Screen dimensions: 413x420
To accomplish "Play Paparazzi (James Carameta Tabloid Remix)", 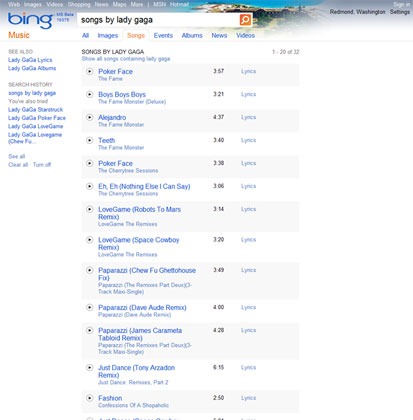I will coord(90,330).
